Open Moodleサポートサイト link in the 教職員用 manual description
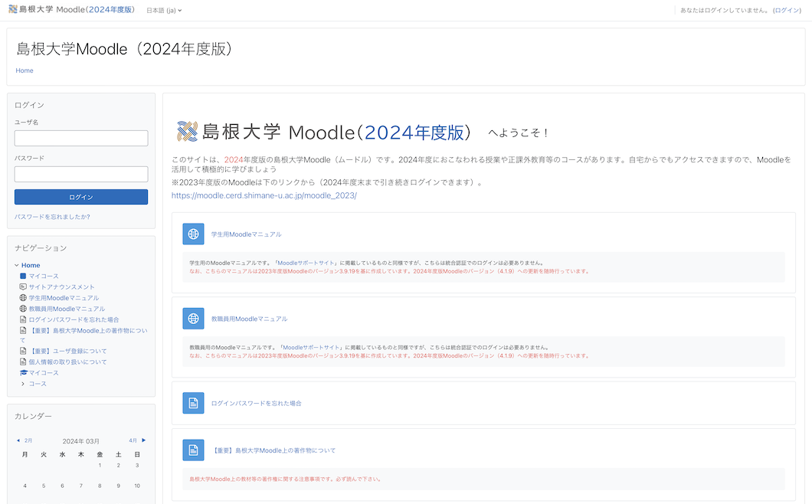 pyautogui.click(x=311, y=348)
